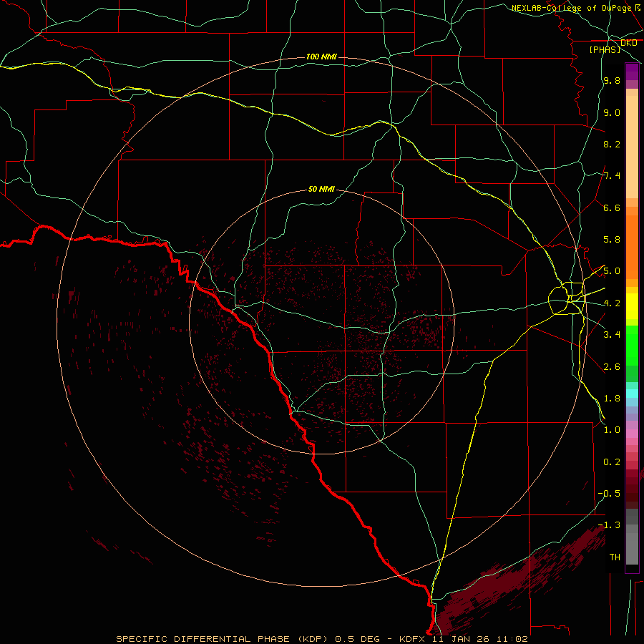Click the TH threshold label
Viewport: 644px width, 644px height.
[615, 557]
